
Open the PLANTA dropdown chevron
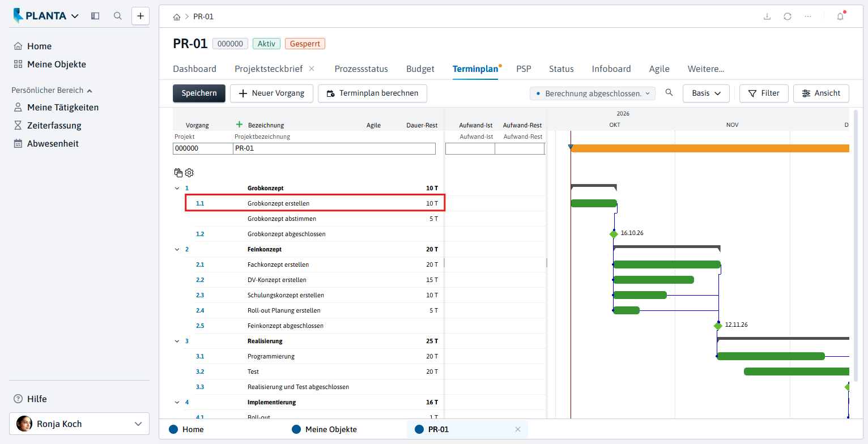[75, 16]
